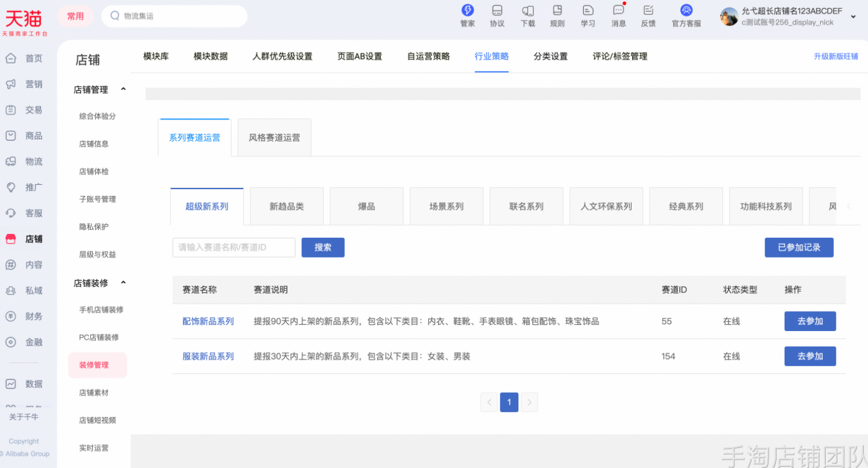868x468 pixels.
Task: Focus the top 物流集运 search box
Action: click(x=174, y=16)
